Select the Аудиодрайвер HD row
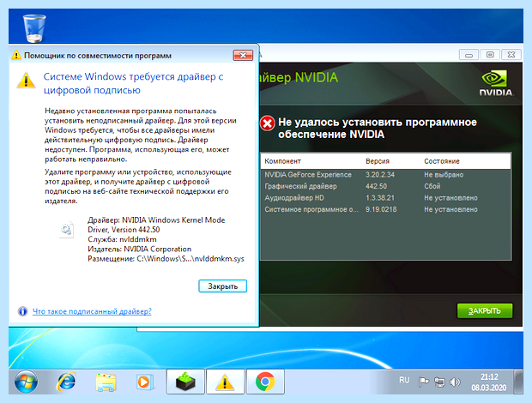 click(386, 198)
